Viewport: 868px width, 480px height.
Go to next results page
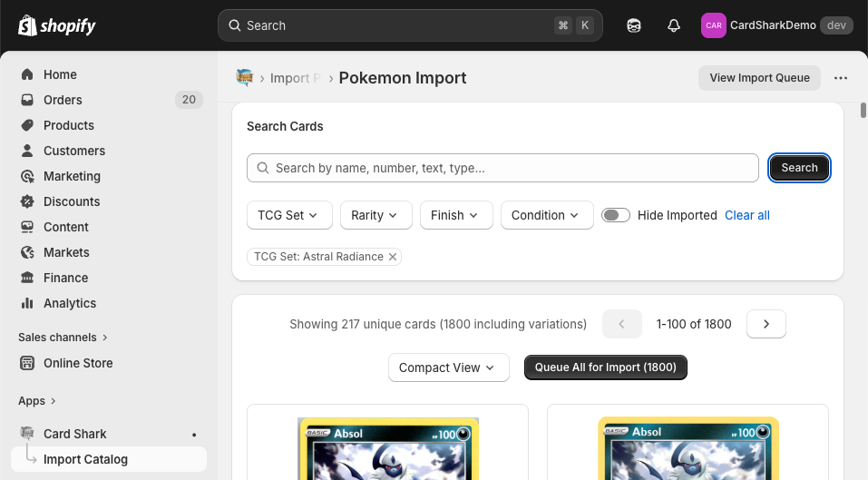click(x=766, y=325)
